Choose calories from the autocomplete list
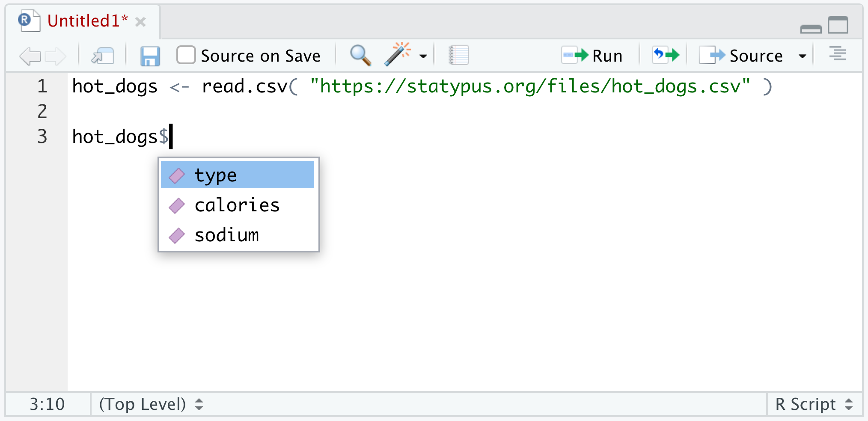Viewport: 868px width, 421px height. click(237, 205)
